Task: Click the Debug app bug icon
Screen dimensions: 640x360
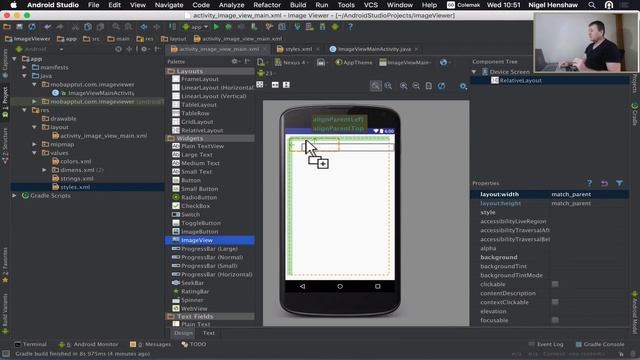Action: pos(229,27)
